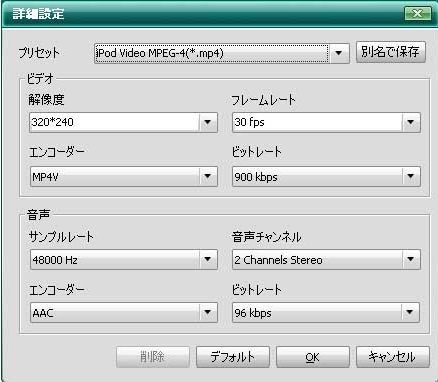
Task: Click the プリセット label
Action: click(39, 52)
